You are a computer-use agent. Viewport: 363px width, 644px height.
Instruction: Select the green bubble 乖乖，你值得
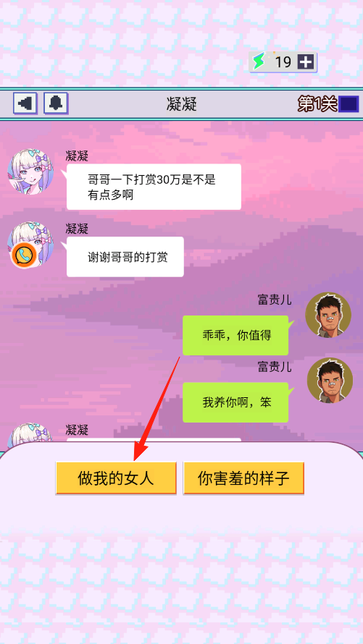(x=235, y=335)
